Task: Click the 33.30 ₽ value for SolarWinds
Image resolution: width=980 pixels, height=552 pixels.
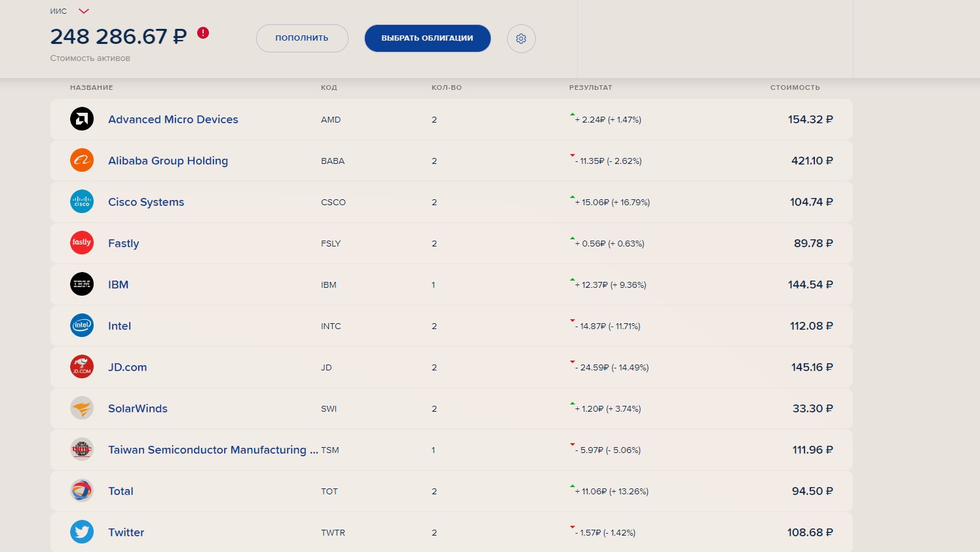Action: (812, 408)
